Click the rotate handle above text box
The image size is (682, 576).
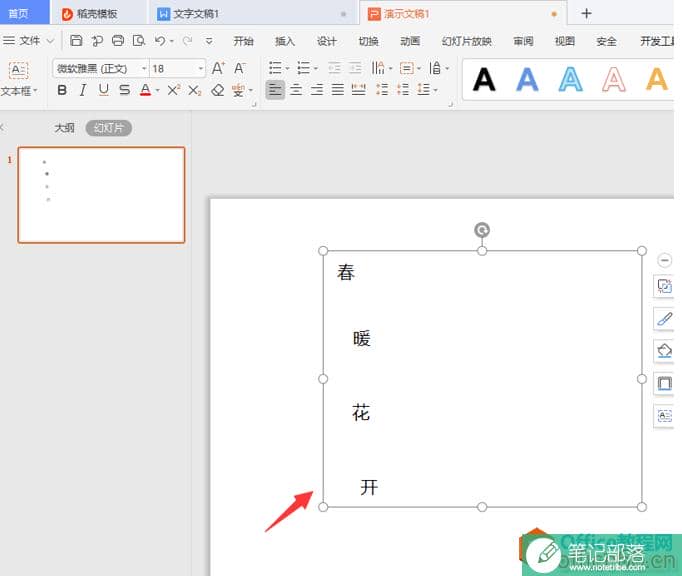pyautogui.click(x=482, y=230)
